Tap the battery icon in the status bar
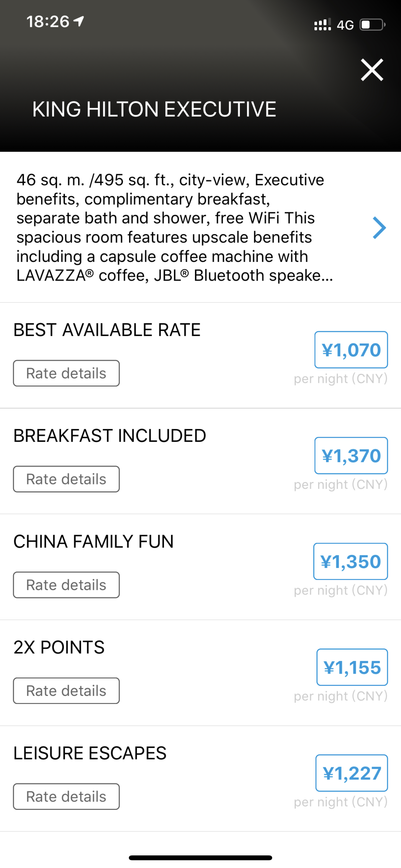 pyautogui.click(x=372, y=25)
